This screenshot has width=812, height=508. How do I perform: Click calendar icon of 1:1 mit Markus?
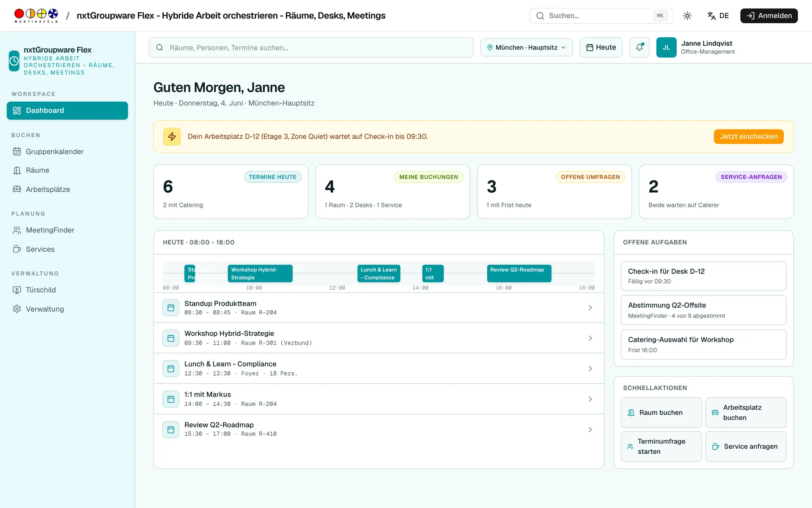pos(171,399)
